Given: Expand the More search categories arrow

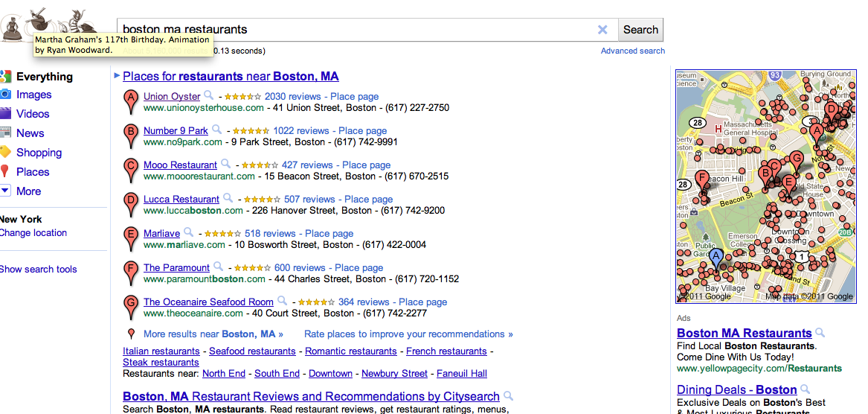Looking at the screenshot, I should click(5, 191).
